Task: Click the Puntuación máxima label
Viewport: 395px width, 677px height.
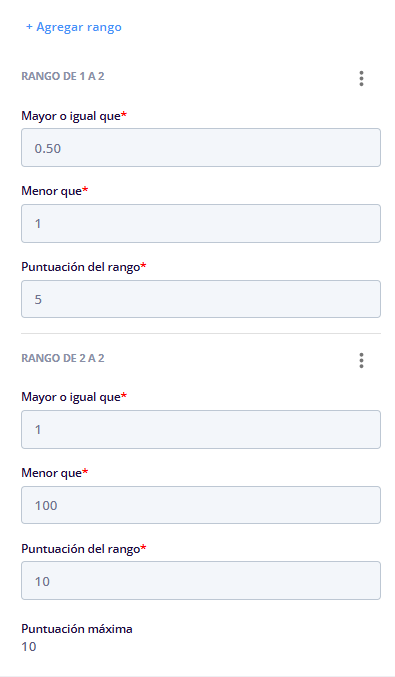Action: tap(77, 629)
